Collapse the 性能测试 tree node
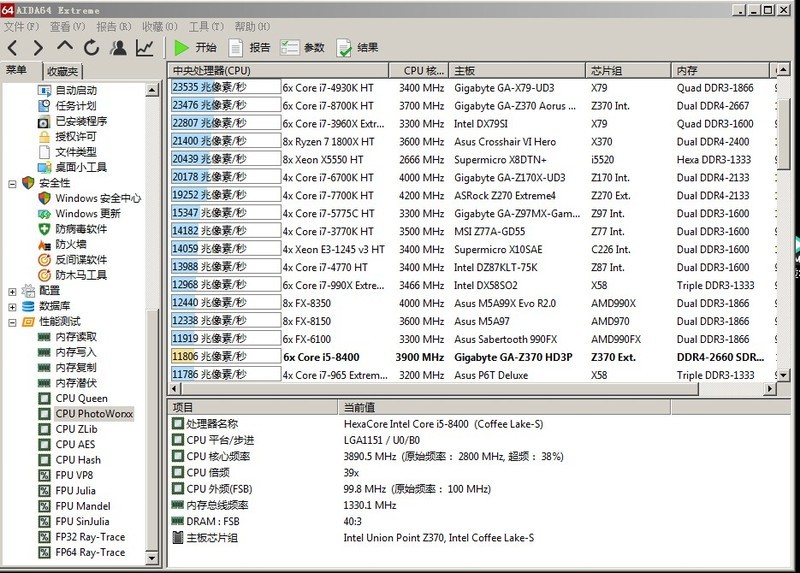 (12, 322)
